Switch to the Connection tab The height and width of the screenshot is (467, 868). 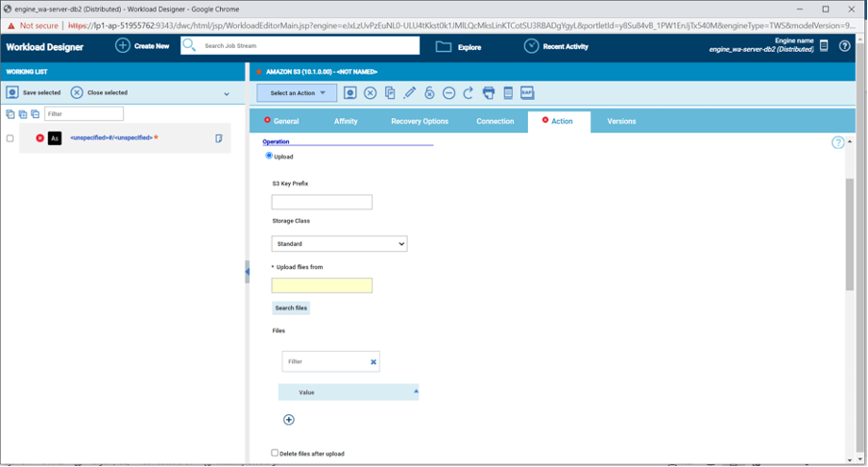point(494,121)
